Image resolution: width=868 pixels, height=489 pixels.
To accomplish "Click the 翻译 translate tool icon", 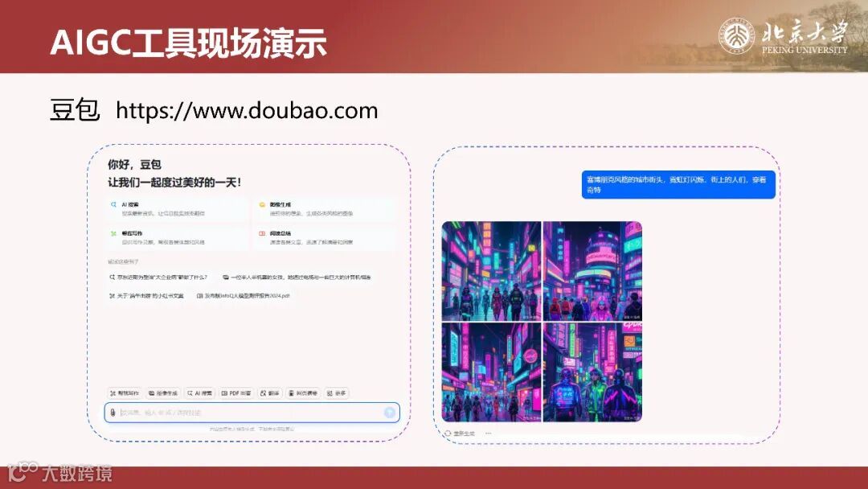I will pyautogui.click(x=271, y=392).
